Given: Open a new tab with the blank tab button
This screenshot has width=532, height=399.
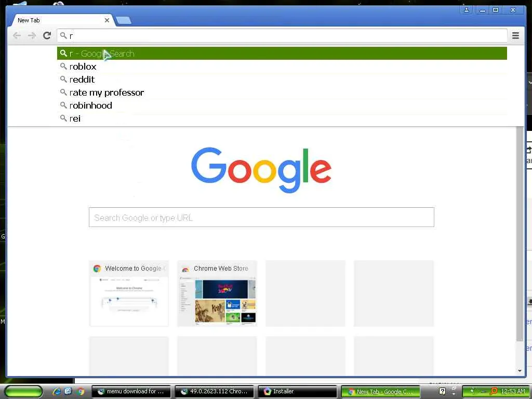Looking at the screenshot, I should pos(124,21).
